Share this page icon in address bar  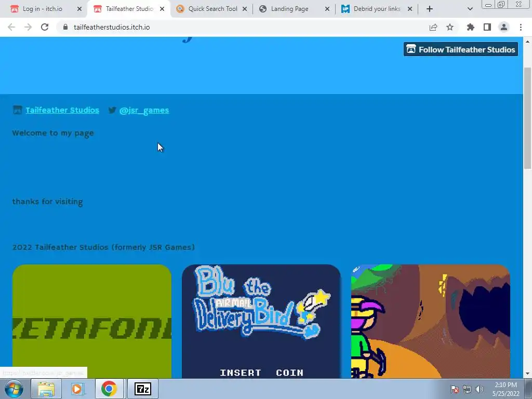(x=433, y=27)
